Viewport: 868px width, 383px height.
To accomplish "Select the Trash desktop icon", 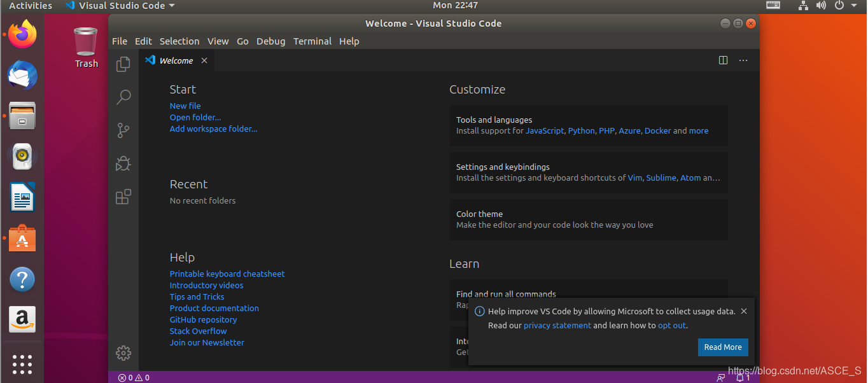I will pyautogui.click(x=86, y=47).
